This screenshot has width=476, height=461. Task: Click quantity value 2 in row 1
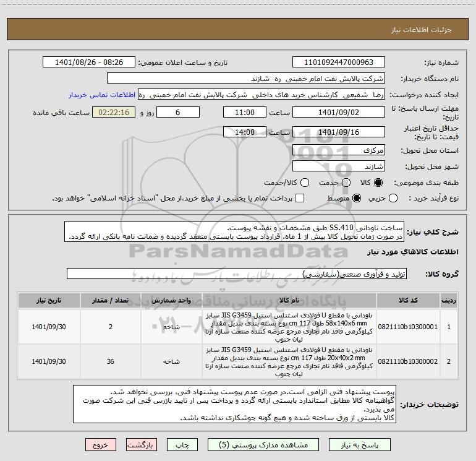pos(111,327)
